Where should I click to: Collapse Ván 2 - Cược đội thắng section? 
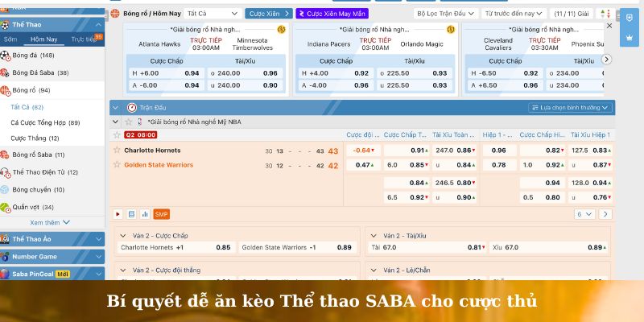(x=122, y=270)
